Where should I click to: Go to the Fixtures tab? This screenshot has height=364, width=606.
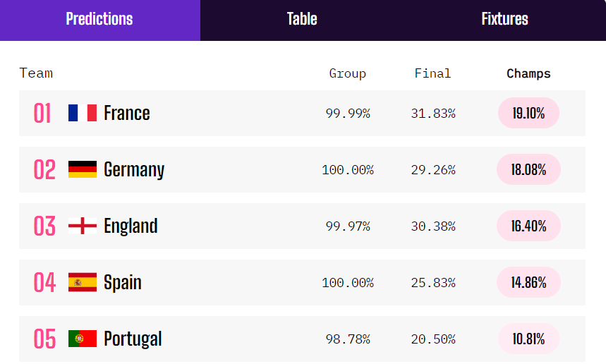(x=504, y=19)
